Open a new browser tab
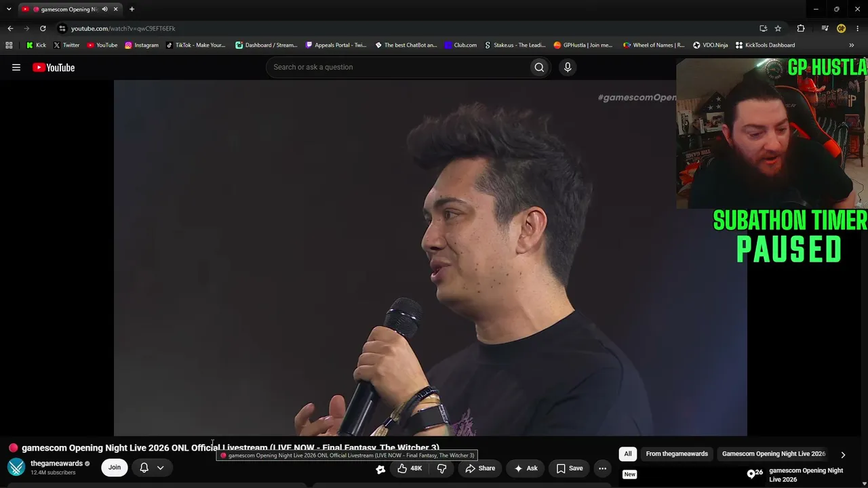Image resolution: width=868 pixels, height=488 pixels. point(132,9)
